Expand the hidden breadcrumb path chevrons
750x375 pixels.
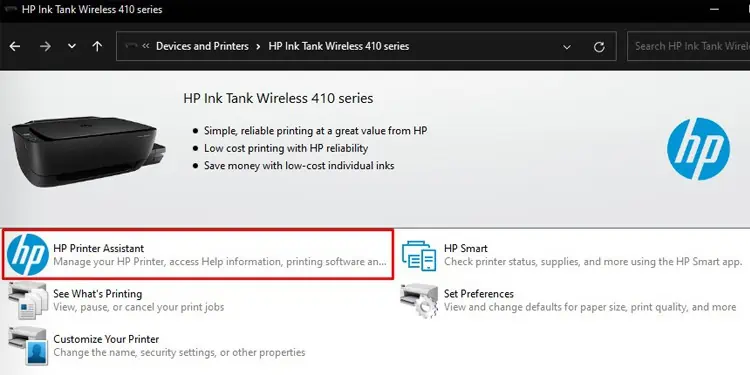click(146, 46)
